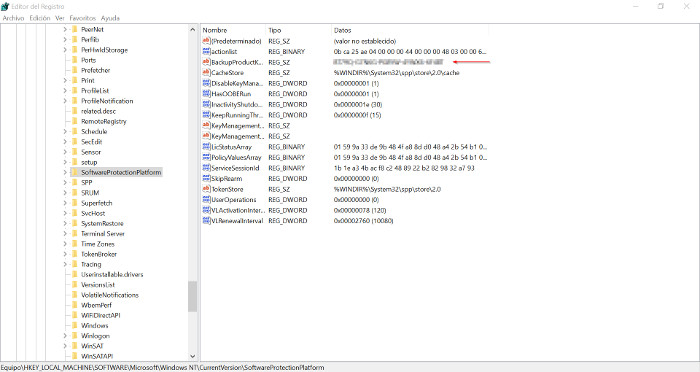Click the VLActivationInterval DWORD icon
Screen dimensions: 700x372
click(x=206, y=210)
